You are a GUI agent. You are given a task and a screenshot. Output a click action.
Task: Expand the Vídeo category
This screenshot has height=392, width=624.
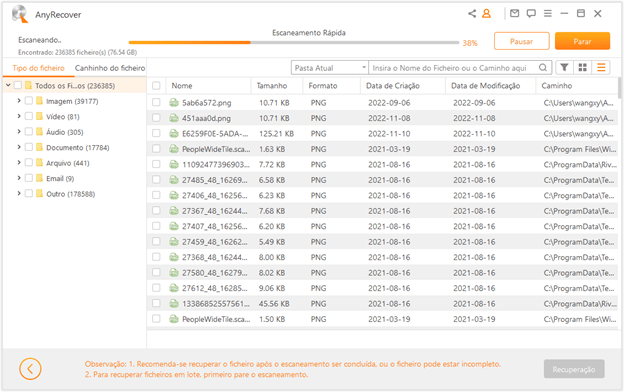pos(19,116)
